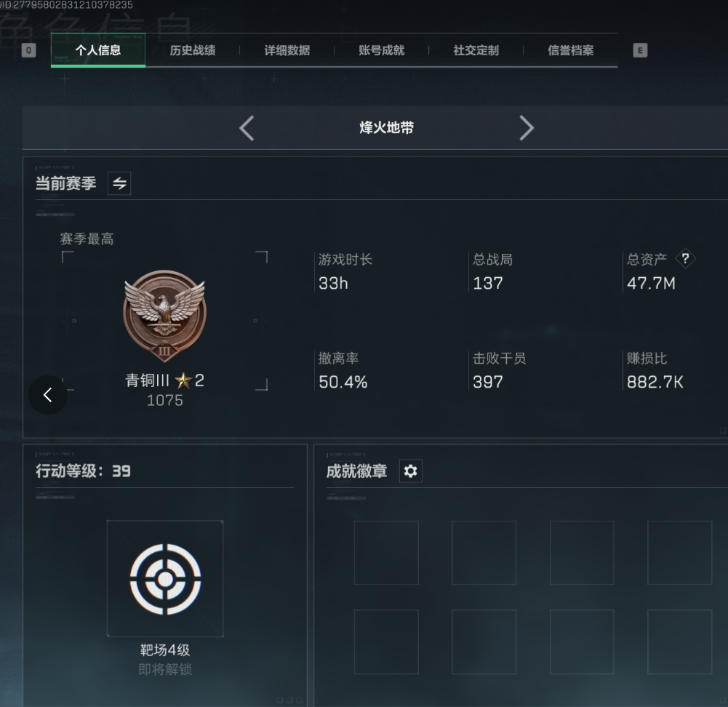
Task: Go to next mode with right chevron
Action: coord(527,128)
